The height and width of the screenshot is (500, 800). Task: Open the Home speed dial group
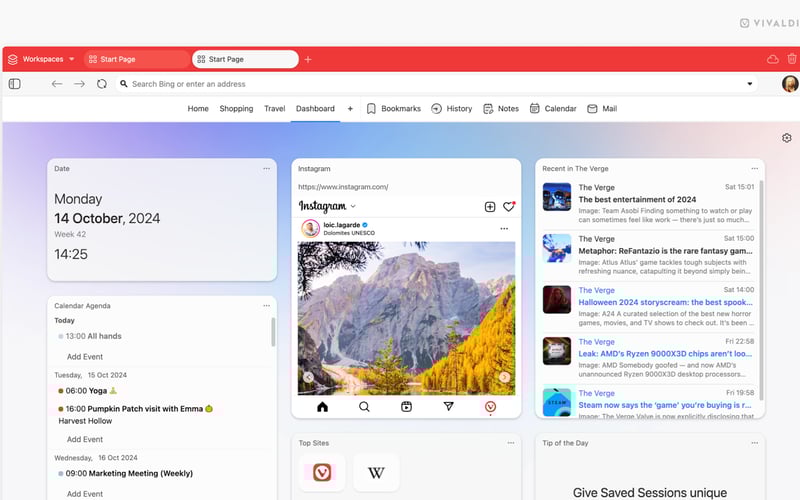pyautogui.click(x=198, y=109)
